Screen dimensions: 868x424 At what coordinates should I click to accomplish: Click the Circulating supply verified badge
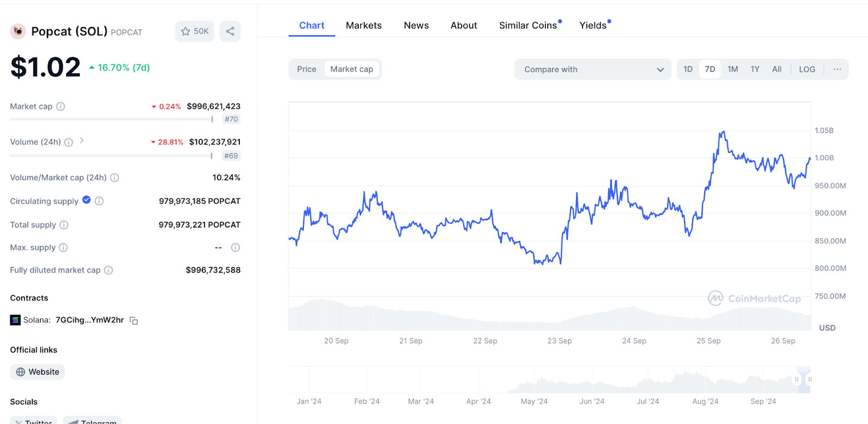click(x=86, y=200)
